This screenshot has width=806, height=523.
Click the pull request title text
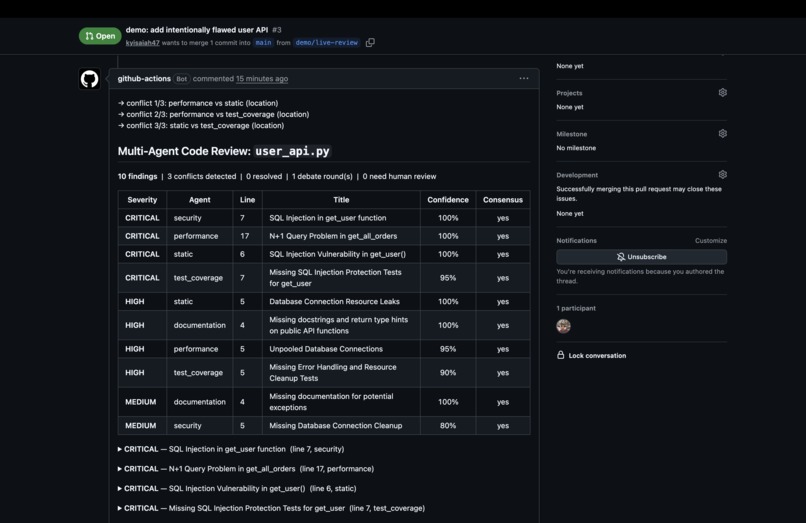(197, 30)
